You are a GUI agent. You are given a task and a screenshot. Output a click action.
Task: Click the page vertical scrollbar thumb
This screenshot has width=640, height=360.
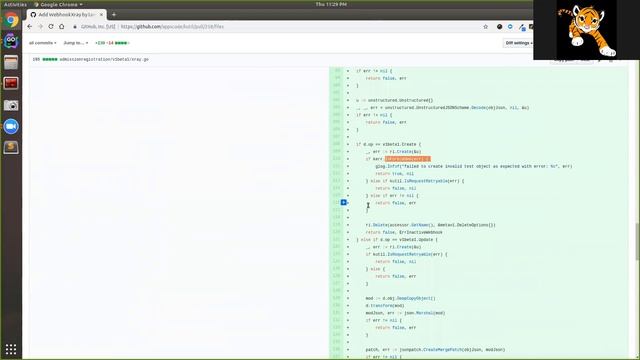pos(637,241)
